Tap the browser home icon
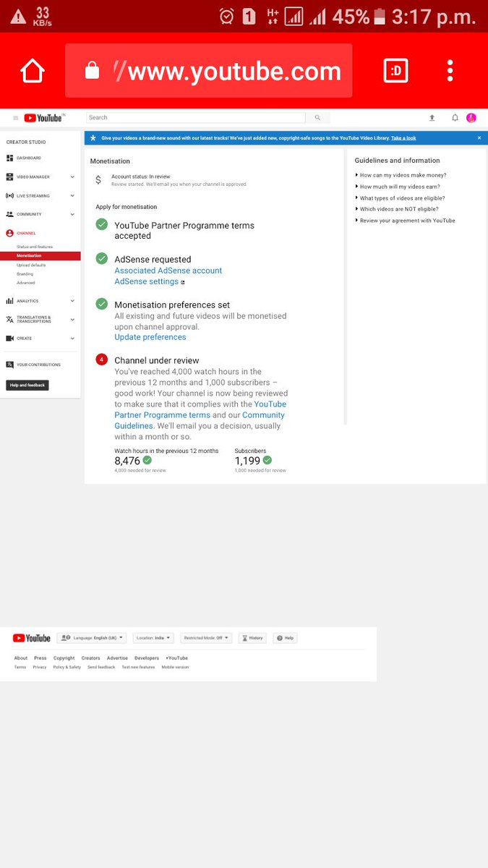 [x=33, y=71]
